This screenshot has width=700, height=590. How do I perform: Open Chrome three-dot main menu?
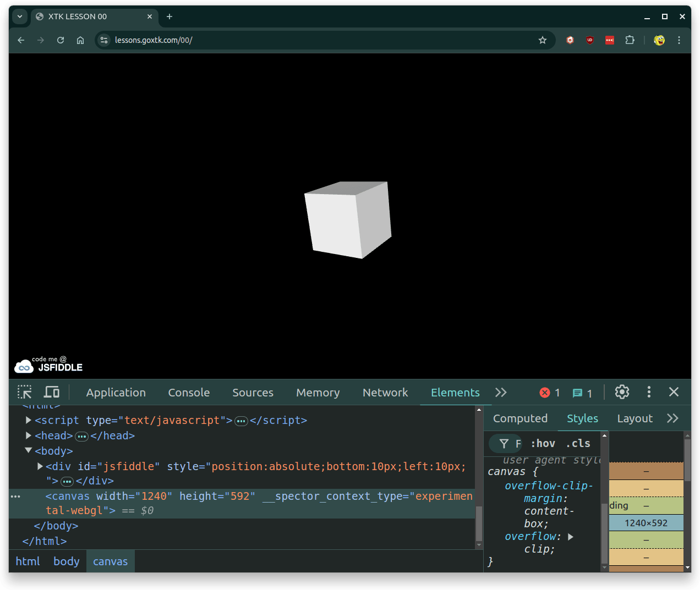click(x=679, y=40)
